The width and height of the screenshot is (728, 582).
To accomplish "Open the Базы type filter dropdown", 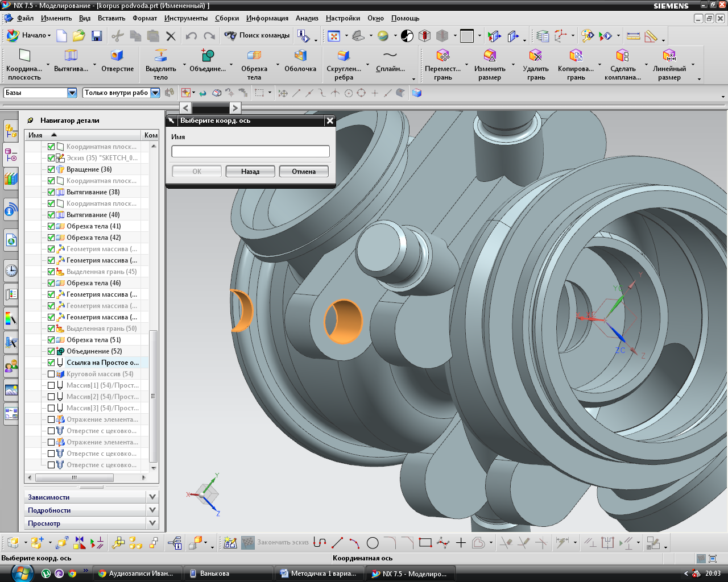I will [x=72, y=93].
